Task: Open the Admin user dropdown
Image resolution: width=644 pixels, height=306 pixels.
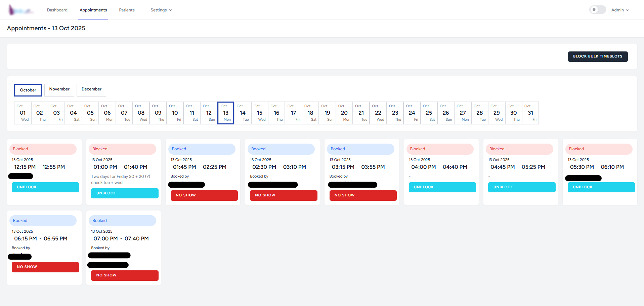Action: point(620,10)
